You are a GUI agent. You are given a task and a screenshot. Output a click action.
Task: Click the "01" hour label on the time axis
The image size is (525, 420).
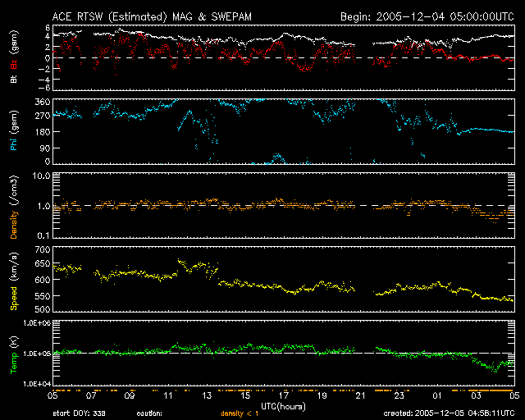click(437, 396)
